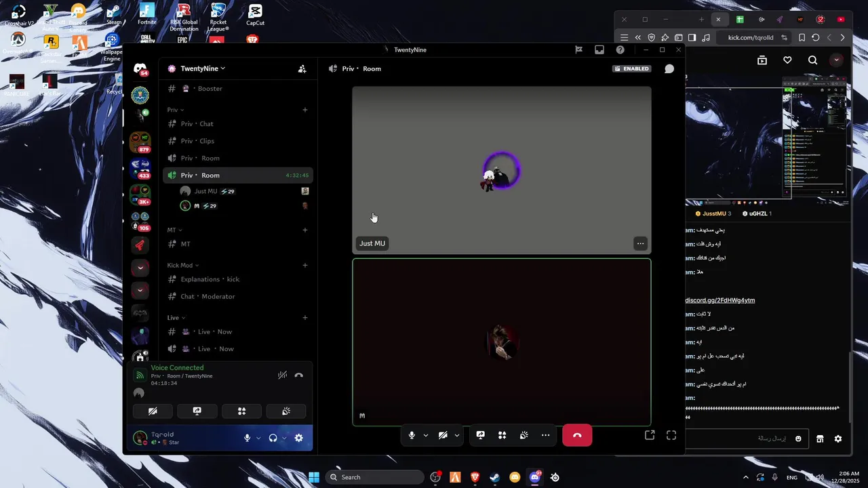Click the ENABLED badge in call header
The height and width of the screenshot is (488, 868).
click(631, 68)
